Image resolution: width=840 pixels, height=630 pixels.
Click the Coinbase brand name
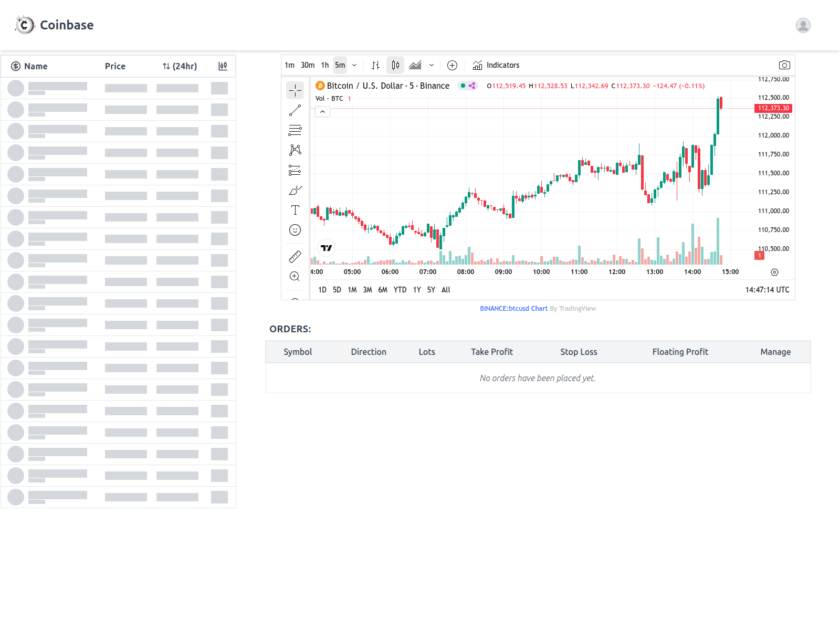point(67,25)
